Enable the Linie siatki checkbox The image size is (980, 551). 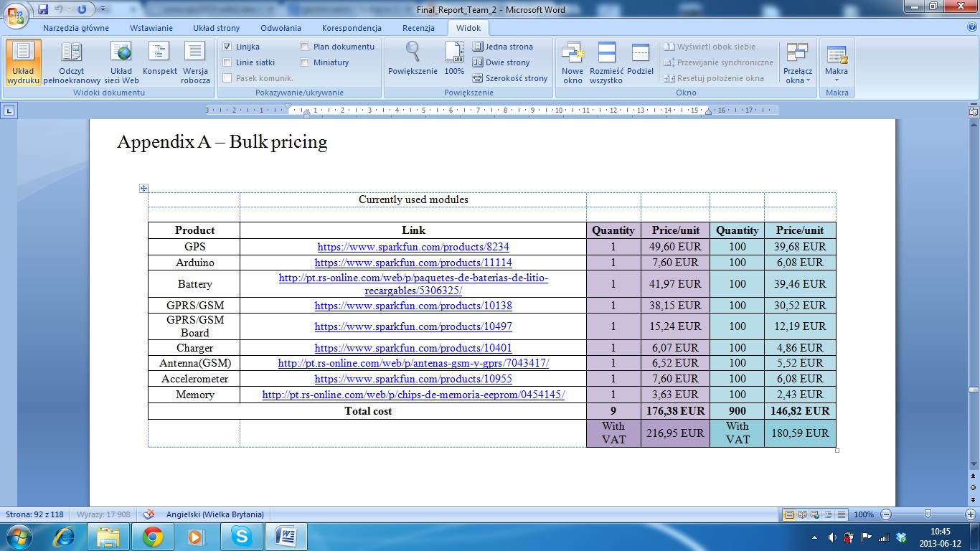pos(227,62)
